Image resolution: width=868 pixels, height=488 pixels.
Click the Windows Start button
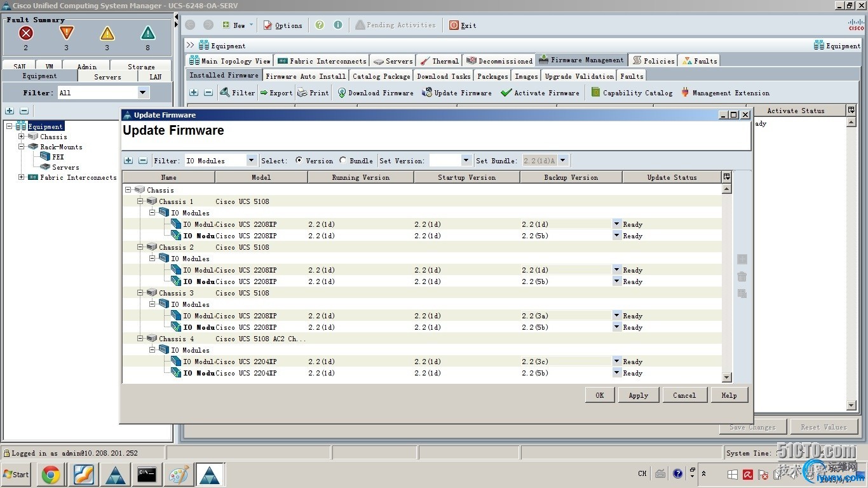coord(16,474)
